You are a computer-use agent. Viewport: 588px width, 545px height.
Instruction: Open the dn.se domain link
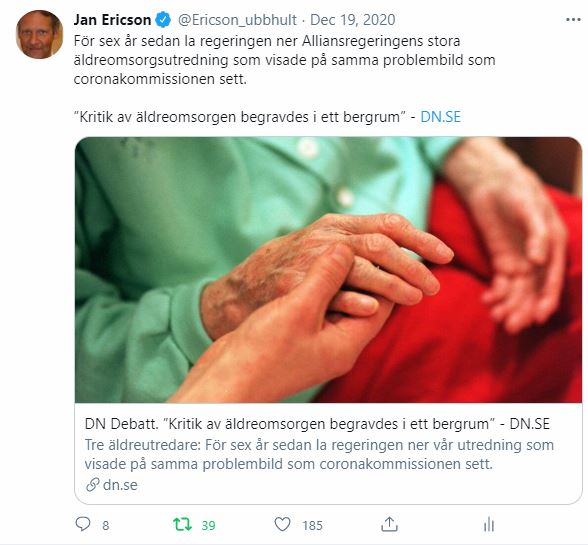120,485
